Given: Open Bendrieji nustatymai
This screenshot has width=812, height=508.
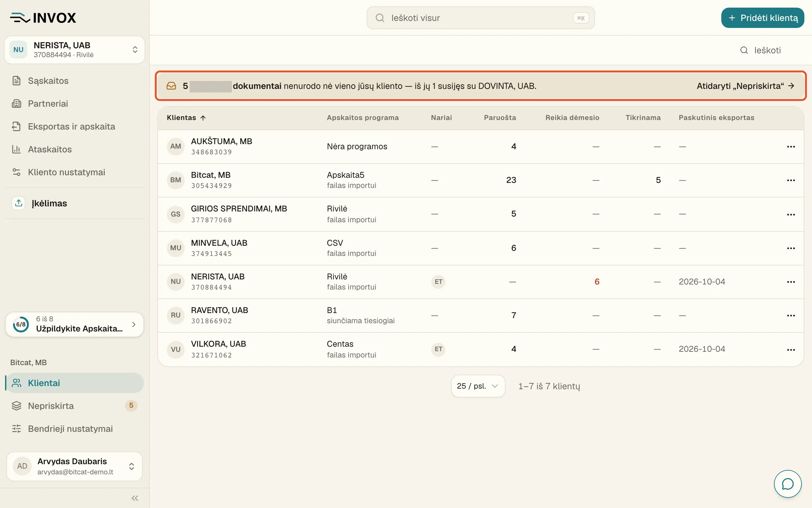Looking at the screenshot, I should tap(75, 428).
